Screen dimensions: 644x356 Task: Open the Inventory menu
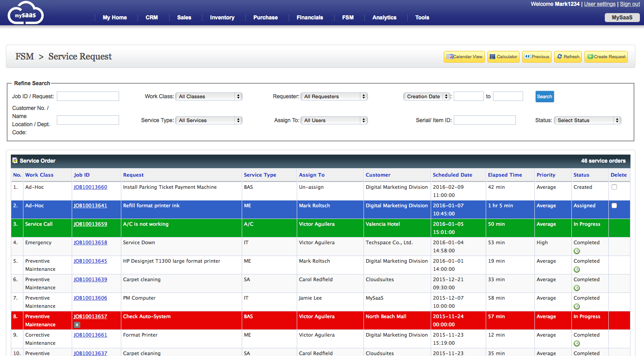click(222, 18)
